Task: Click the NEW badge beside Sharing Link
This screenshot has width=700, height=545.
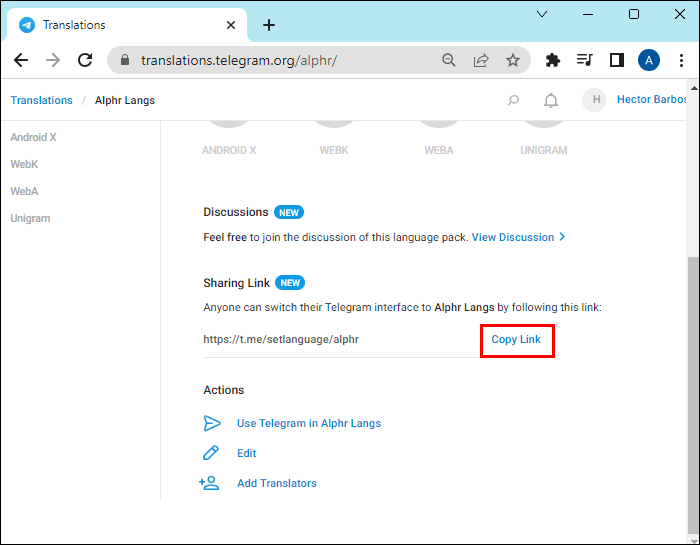Action: click(290, 283)
